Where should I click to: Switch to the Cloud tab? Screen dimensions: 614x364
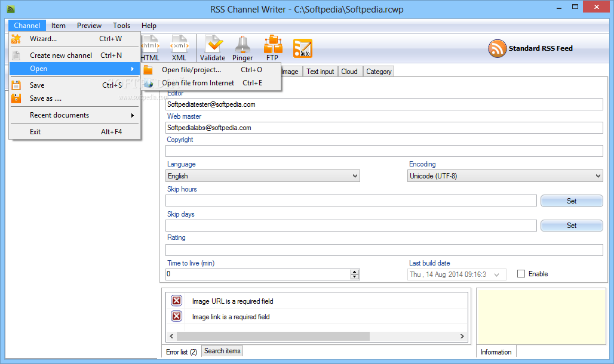(349, 72)
